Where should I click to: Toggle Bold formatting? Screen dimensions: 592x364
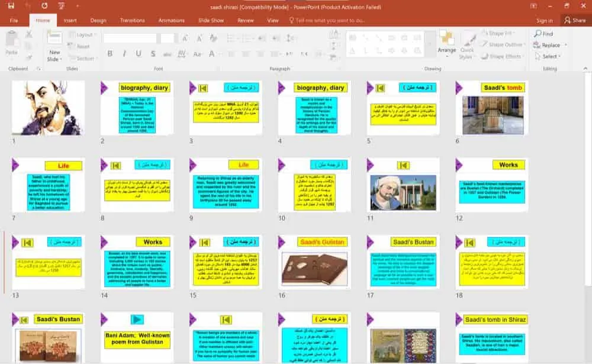pyautogui.click(x=110, y=54)
